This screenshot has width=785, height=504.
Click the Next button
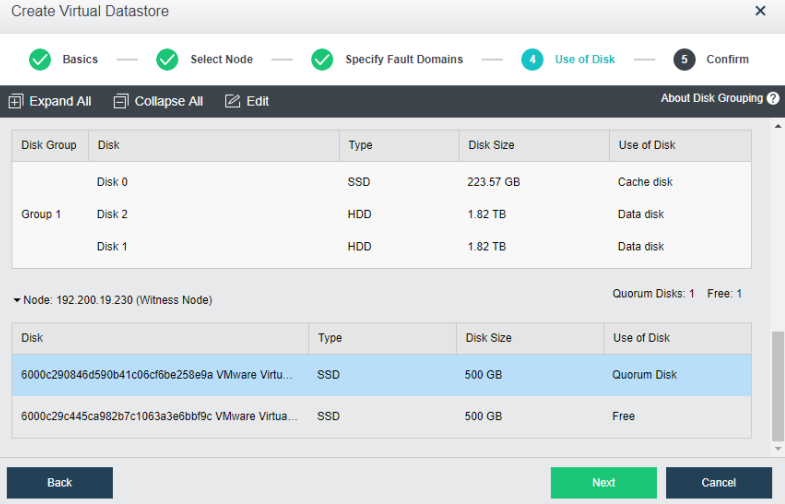click(603, 483)
